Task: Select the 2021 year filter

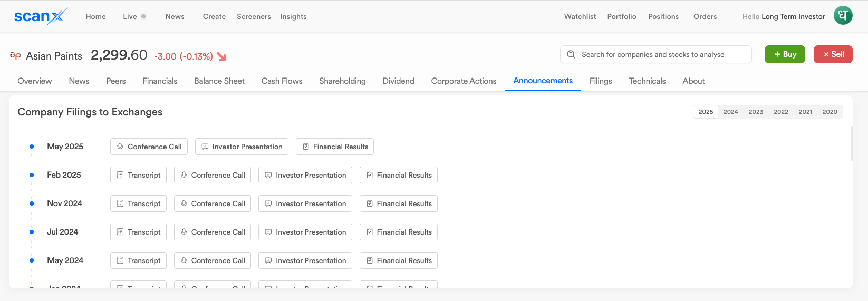Action: pos(805,112)
